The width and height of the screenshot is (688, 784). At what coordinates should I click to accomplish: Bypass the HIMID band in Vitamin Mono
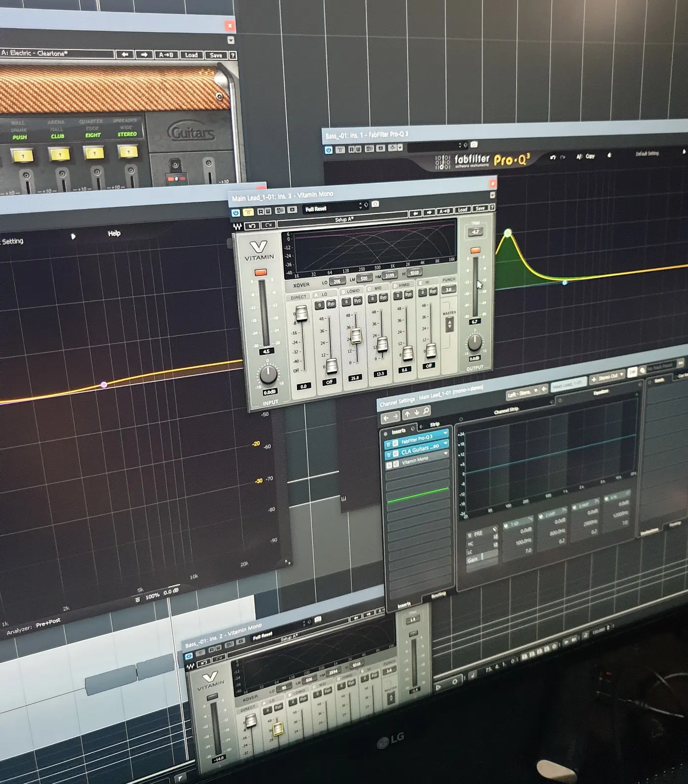(x=408, y=294)
